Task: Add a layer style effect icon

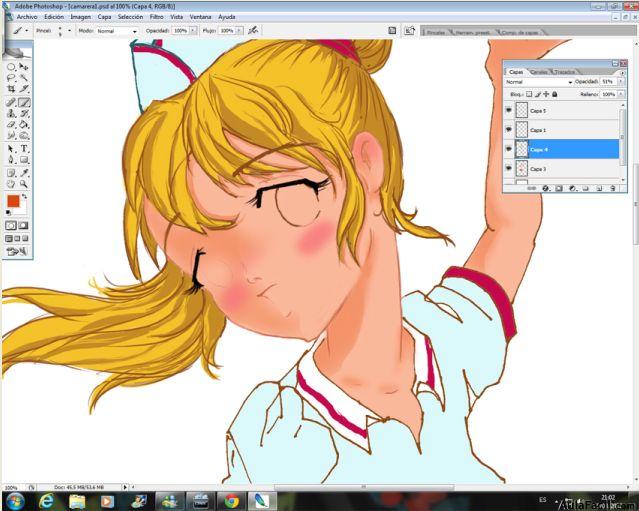Action: pyautogui.click(x=546, y=188)
